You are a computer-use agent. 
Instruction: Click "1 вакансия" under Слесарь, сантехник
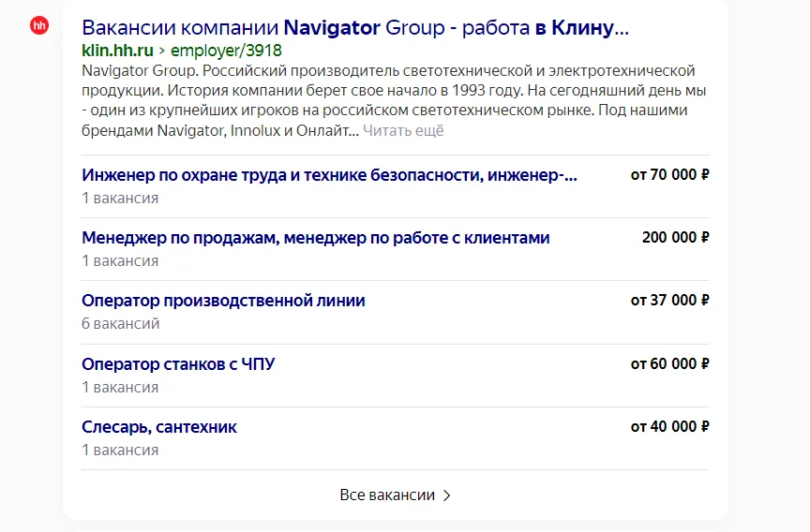click(x=120, y=450)
